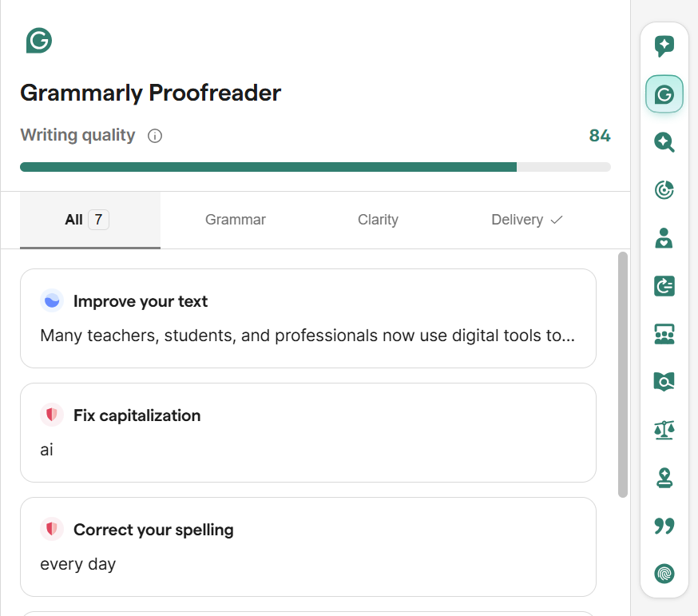Open the AI chat sparkle bubble icon
This screenshot has width=698, height=616.
(664, 46)
